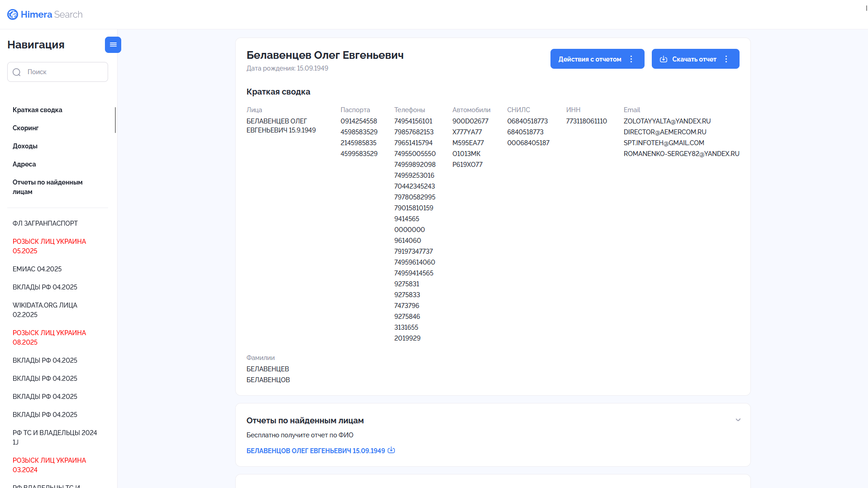
Task: Go to Доходы in navigation
Action: click(x=25, y=146)
